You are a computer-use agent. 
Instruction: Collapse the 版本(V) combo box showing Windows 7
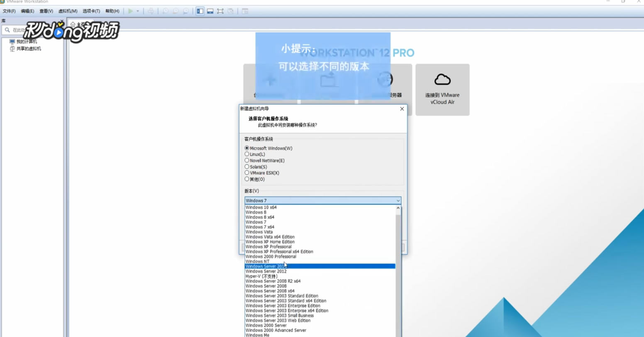point(323,200)
